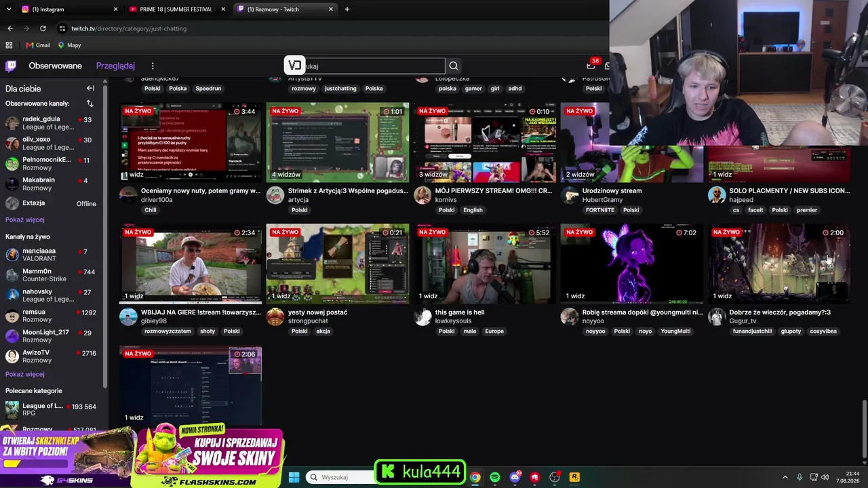Open the Chrome apps grid in bookmarks bar
868x488 pixels.
click(9, 45)
